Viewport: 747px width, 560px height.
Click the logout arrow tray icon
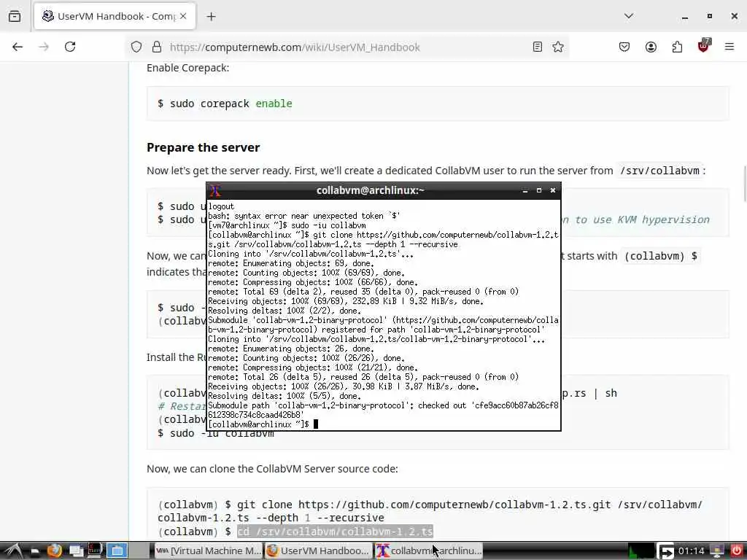pyautogui.click(x=665, y=551)
